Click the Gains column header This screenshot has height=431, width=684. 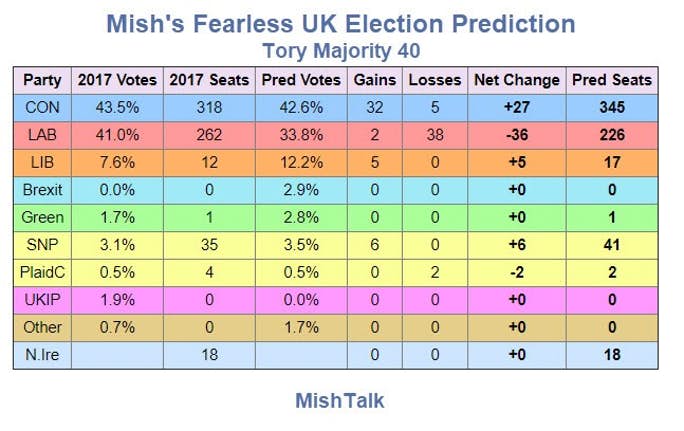click(375, 80)
